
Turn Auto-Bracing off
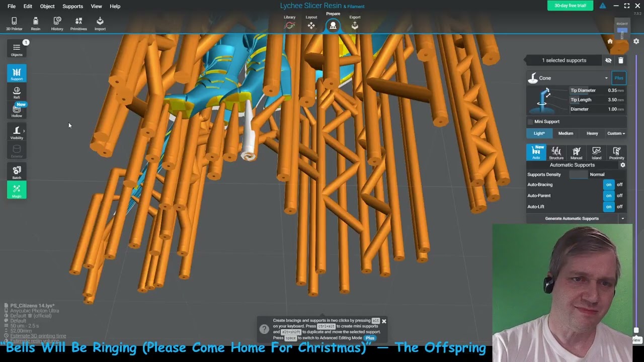pyautogui.click(x=620, y=185)
